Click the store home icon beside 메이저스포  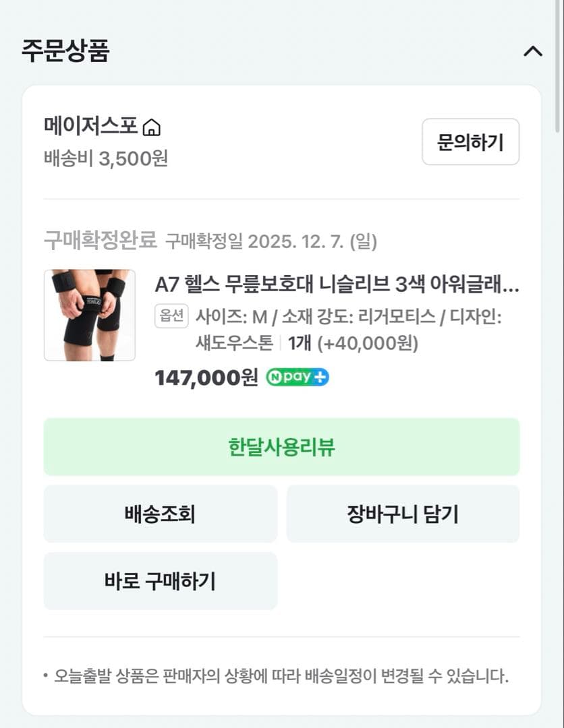152,127
